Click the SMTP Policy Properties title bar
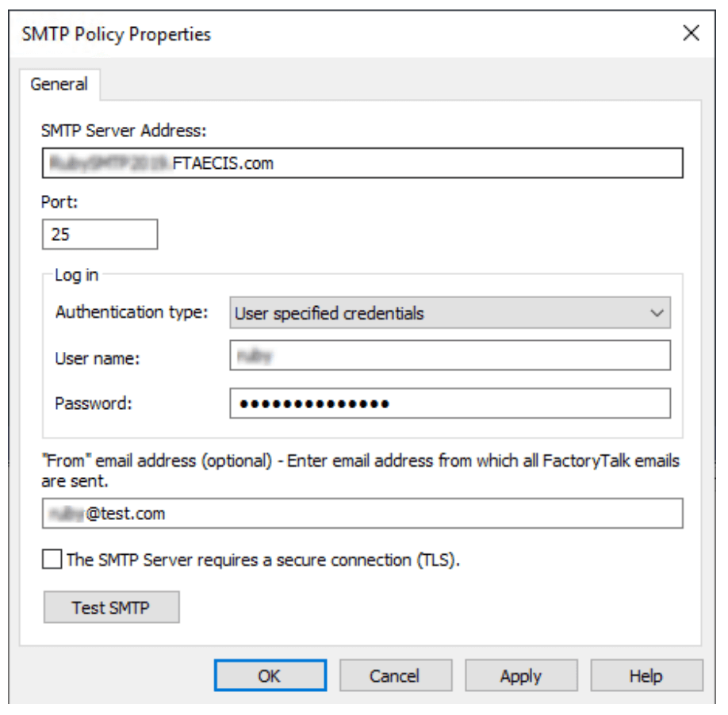Image resolution: width=728 pixels, height=715 pixels. click(x=317, y=34)
